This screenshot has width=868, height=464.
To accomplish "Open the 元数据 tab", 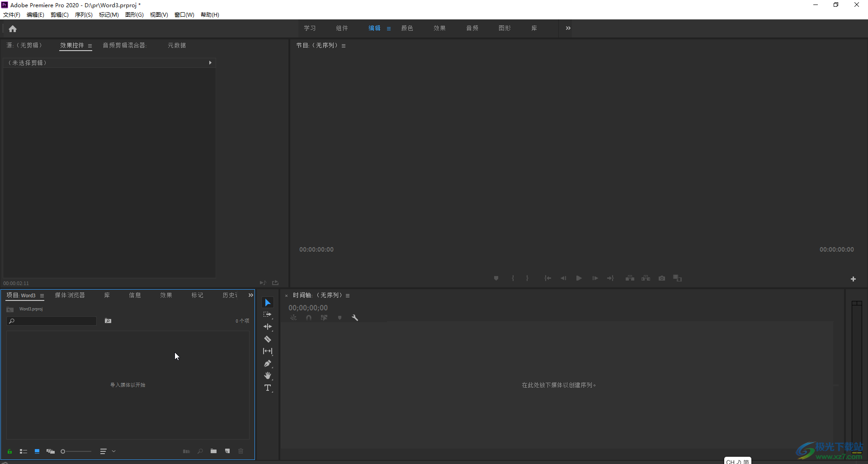I will (x=177, y=45).
